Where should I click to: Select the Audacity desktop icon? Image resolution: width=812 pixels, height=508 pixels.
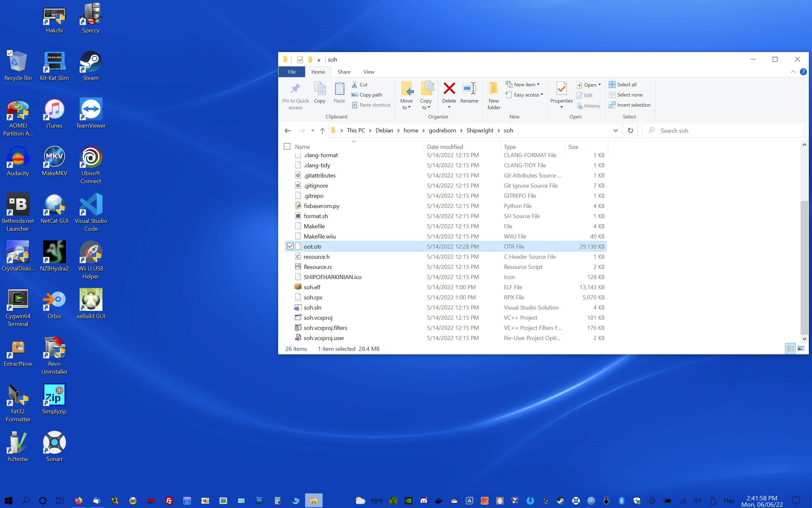click(x=18, y=161)
